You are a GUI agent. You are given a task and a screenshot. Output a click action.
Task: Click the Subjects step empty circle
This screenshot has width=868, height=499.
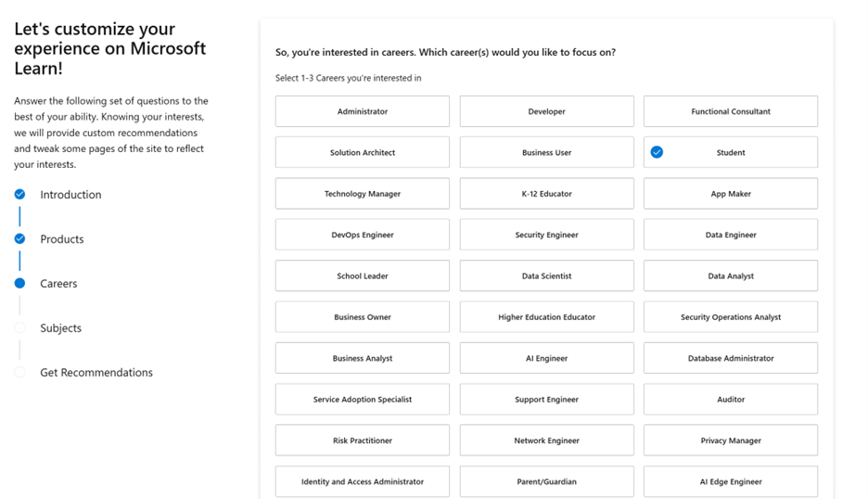pos(19,327)
